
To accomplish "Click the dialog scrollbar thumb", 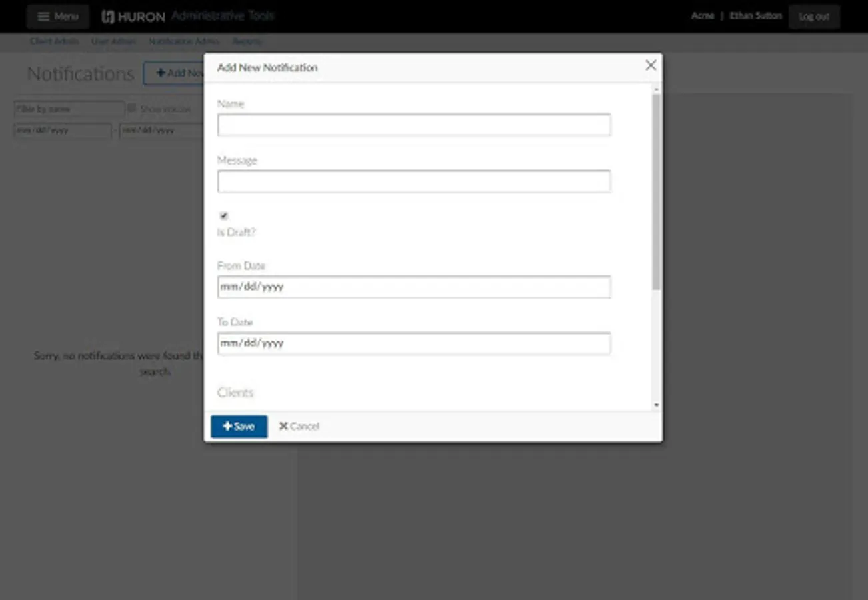I will click(x=657, y=191).
